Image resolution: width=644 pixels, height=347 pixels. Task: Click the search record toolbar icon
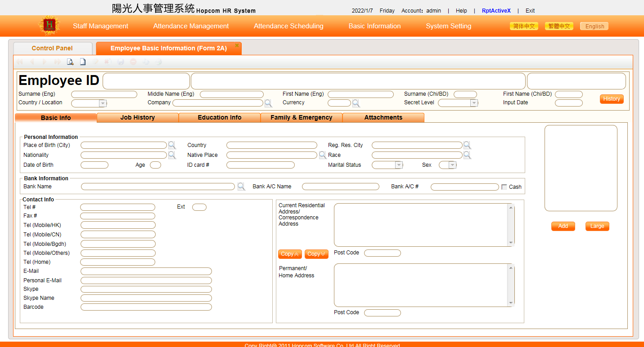point(70,62)
